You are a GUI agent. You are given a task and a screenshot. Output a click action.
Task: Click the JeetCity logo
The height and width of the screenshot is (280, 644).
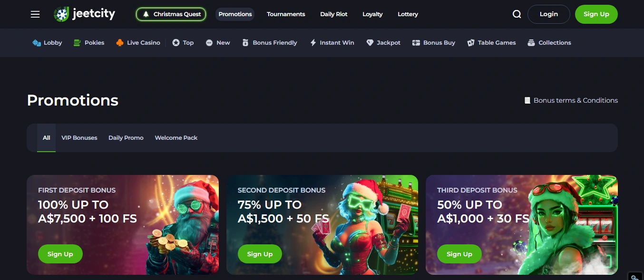84,14
